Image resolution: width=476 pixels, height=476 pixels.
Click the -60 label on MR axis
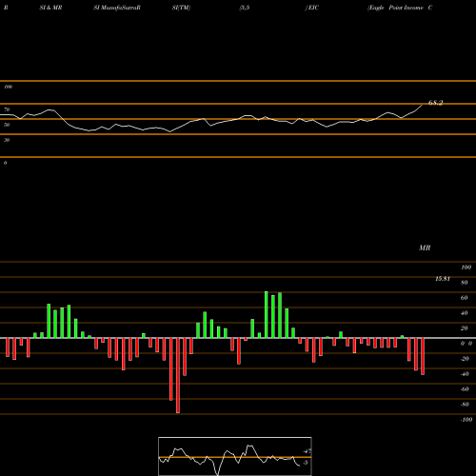[x=465, y=389]
